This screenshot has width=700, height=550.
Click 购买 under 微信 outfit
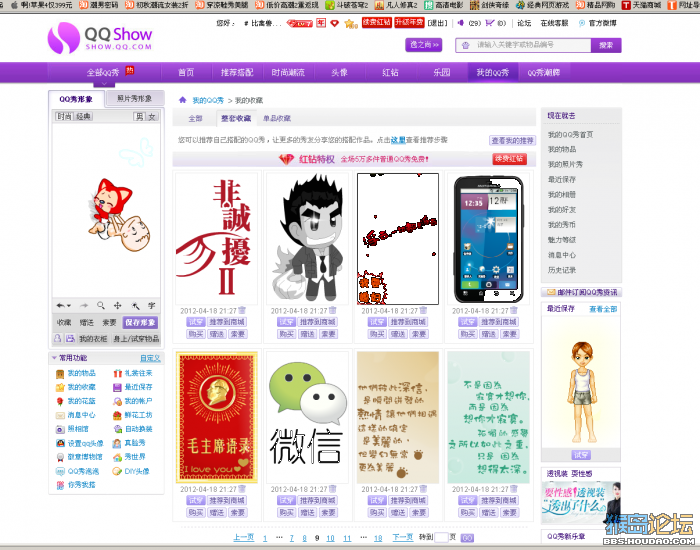(x=286, y=512)
